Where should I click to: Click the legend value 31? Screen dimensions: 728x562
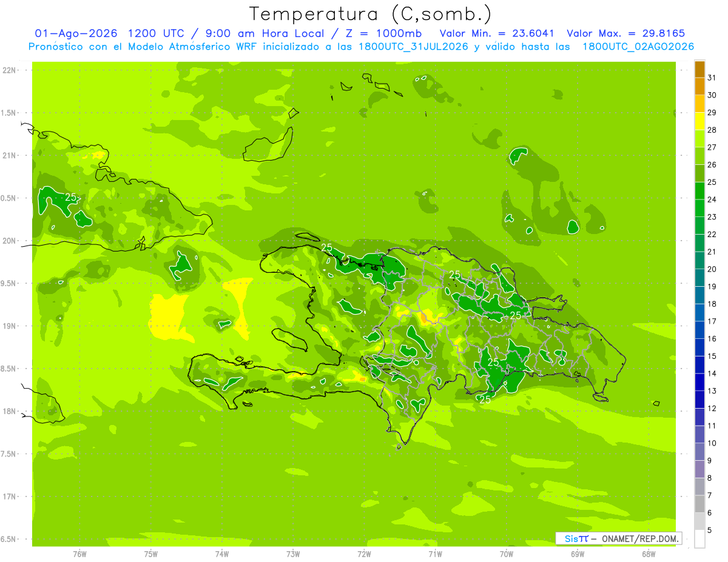(712, 78)
